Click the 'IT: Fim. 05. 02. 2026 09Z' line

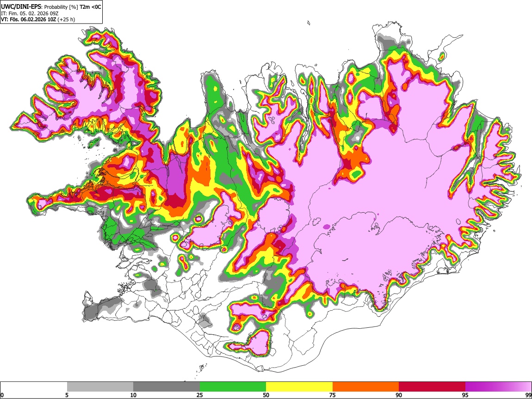(30, 13)
